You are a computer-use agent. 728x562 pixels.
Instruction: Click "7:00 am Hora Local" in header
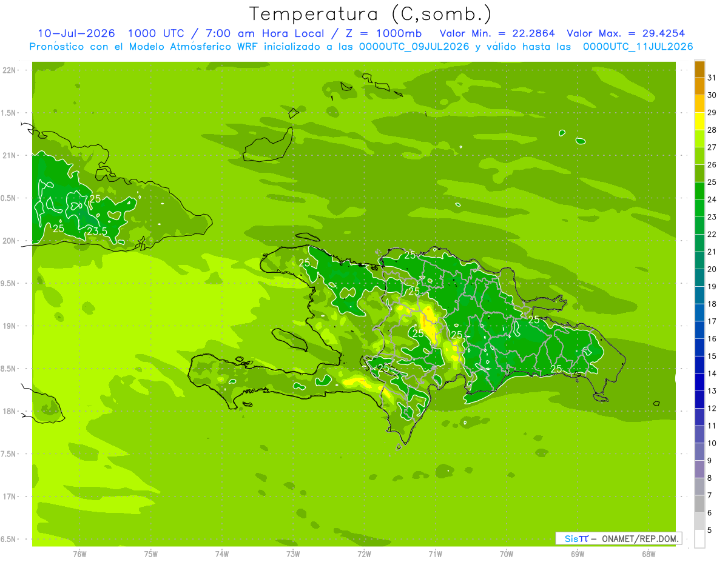[264, 33]
